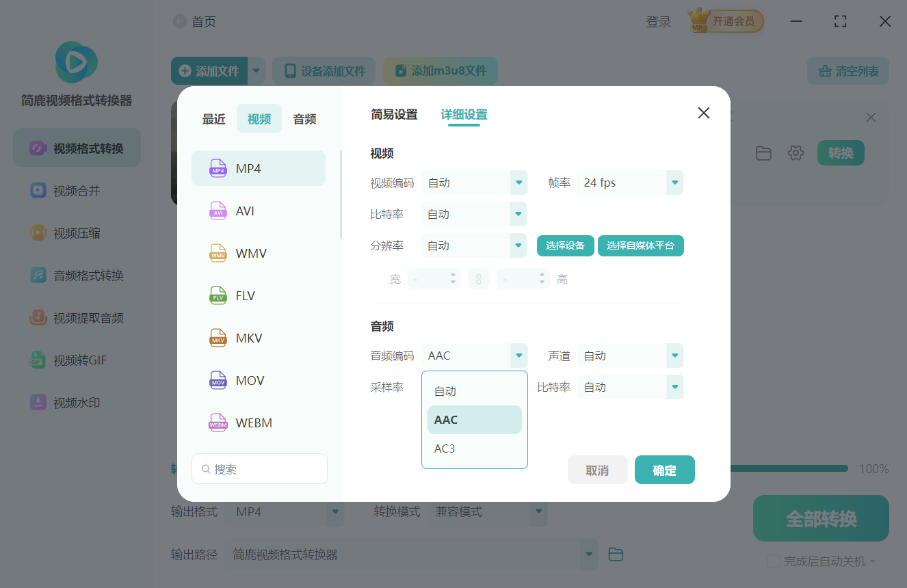907x588 pixels.
Task: Open video format conversion sidebar icon
Action: pyautogui.click(x=38, y=148)
